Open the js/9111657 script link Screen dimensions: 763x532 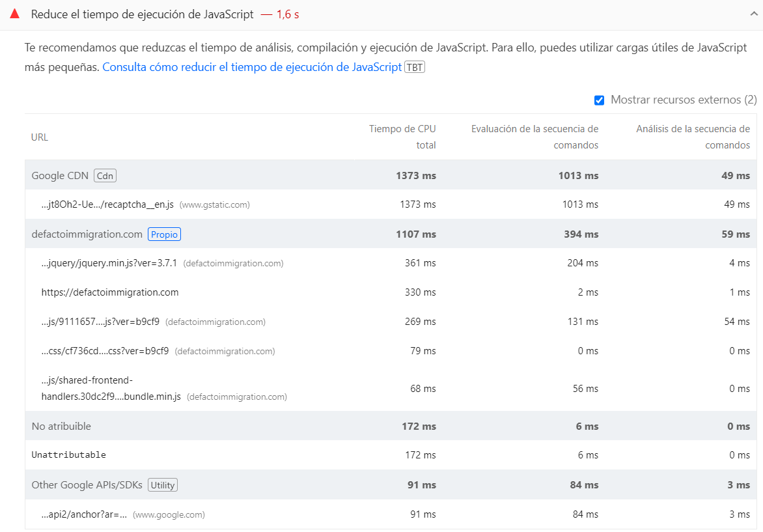click(x=100, y=322)
